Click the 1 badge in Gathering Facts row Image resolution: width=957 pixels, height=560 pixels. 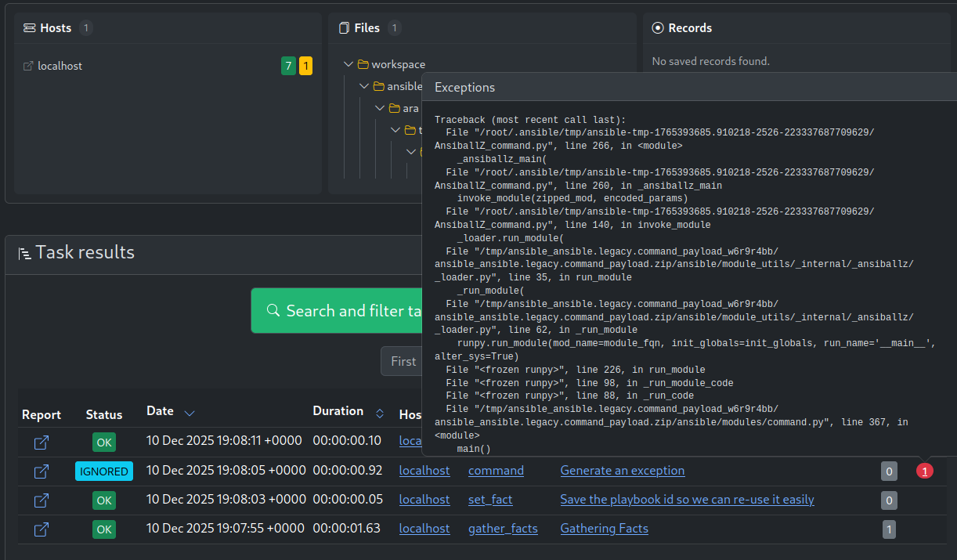coord(889,529)
